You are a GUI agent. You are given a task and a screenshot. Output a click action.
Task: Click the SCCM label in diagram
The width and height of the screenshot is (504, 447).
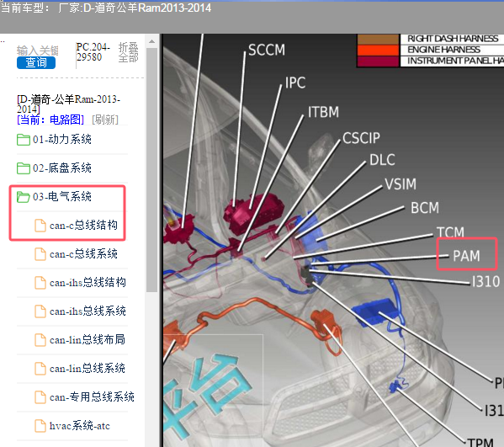(x=267, y=51)
